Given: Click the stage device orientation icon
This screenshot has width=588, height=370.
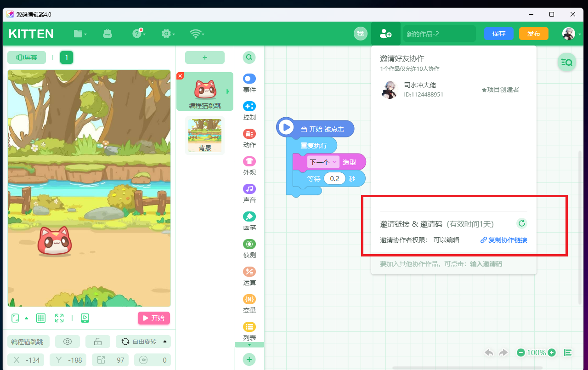Looking at the screenshot, I should [x=15, y=318].
